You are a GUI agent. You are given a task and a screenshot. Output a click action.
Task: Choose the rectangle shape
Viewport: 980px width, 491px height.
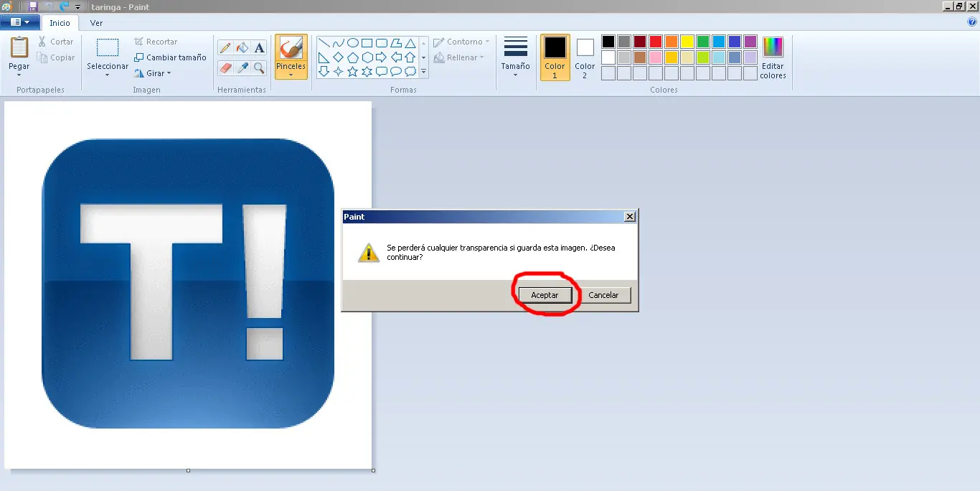[x=367, y=43]
